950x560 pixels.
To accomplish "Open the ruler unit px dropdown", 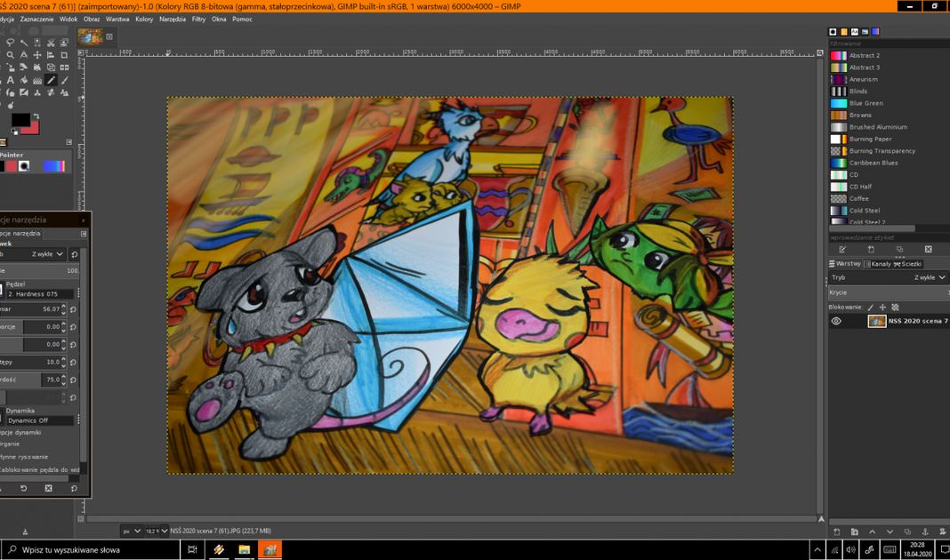I will [x=131, y=531].
